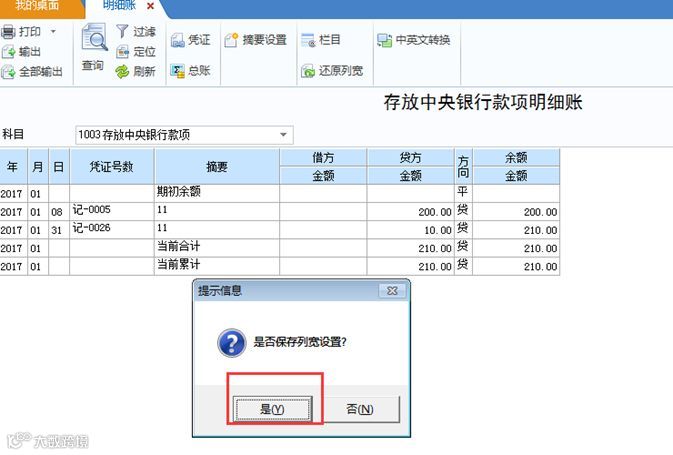Click the 全部输出 label text
This screenshot has height=455, width=673.
click(x=41, y=72)
